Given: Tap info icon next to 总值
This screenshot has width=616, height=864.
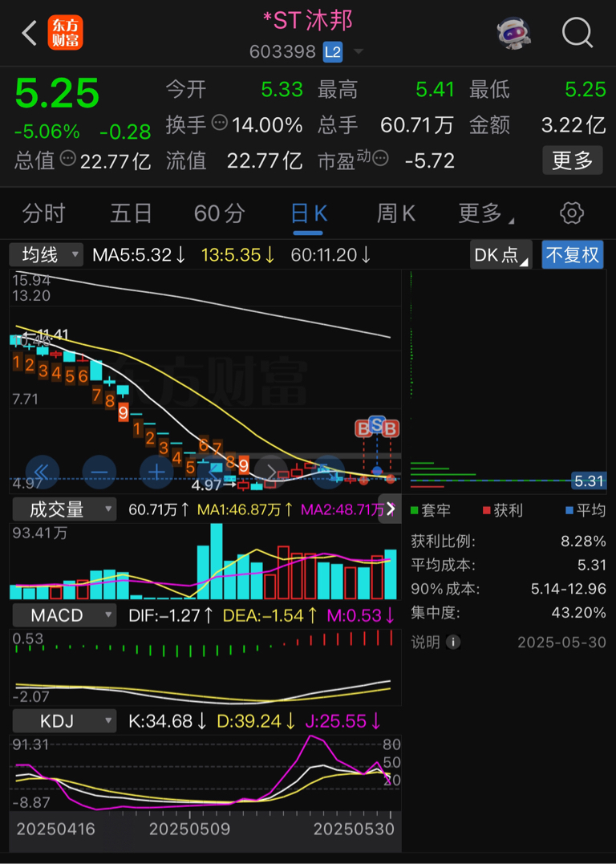Looking at the screenshot, I should point(67,159).
